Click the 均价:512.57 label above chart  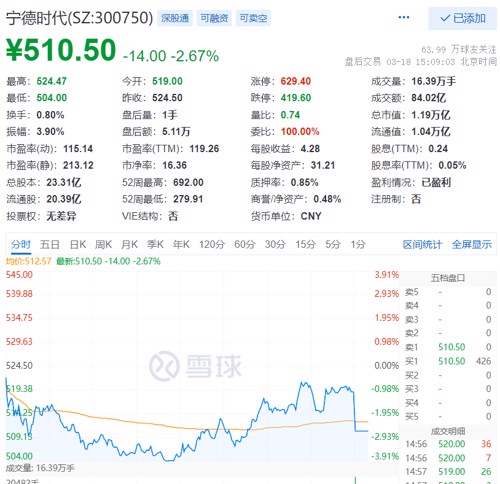click(x=29, y=261)
